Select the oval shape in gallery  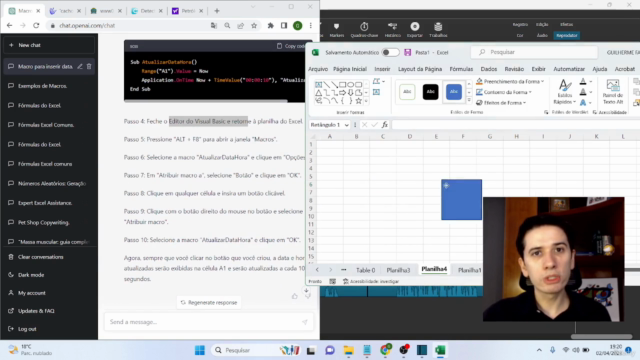coord(350,84)
